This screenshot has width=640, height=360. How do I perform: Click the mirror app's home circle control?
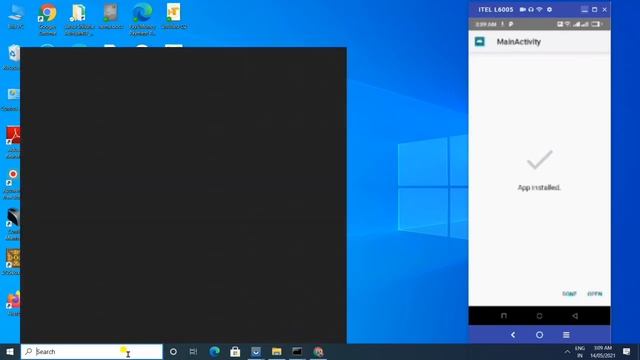[x=539, y=335]
